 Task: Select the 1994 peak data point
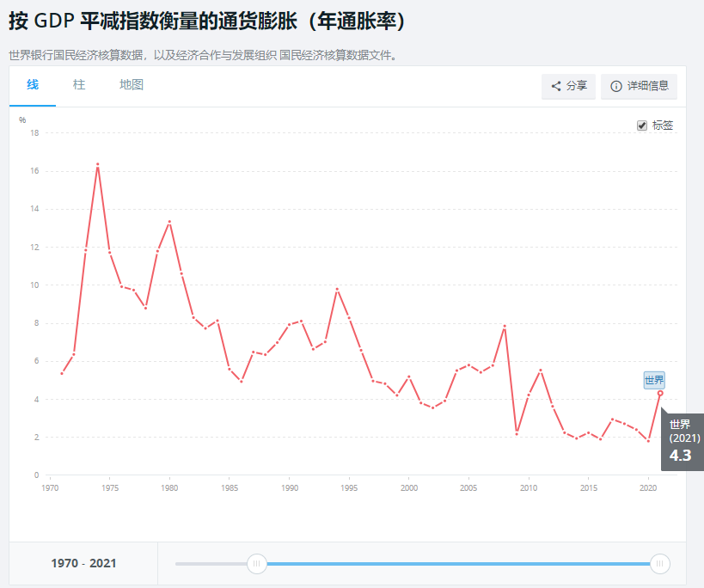(x=337, y=289)
